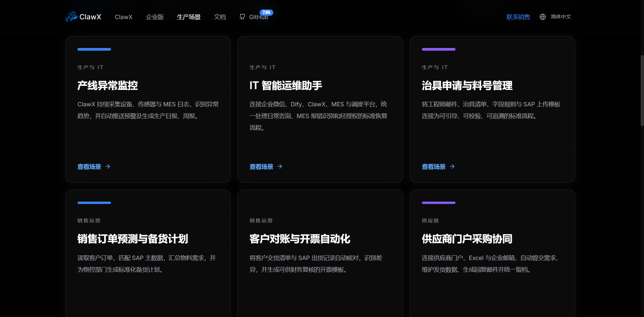Click the IT 智能运维助手 card title
The width and height of the screenshot is (644, 317).
[286, 86]
